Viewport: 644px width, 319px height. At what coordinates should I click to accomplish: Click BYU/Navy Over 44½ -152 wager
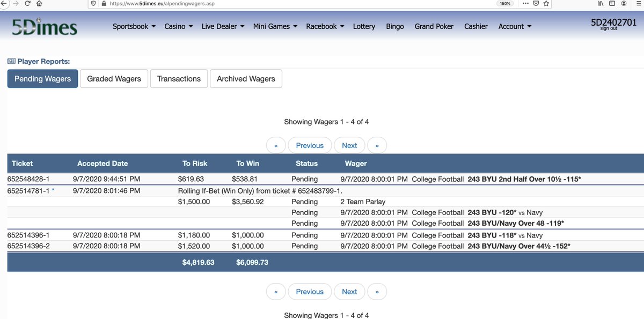click(x=519, y=246)
